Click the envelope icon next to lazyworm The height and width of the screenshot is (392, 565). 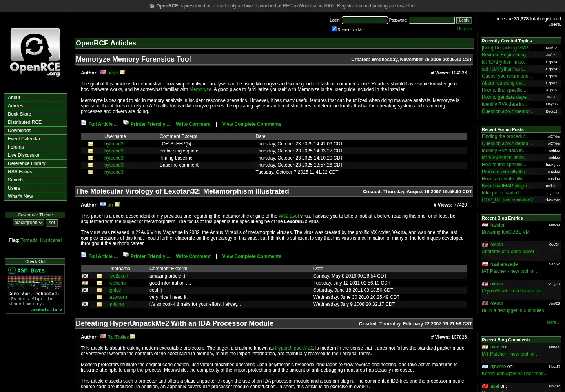[99, 297]
